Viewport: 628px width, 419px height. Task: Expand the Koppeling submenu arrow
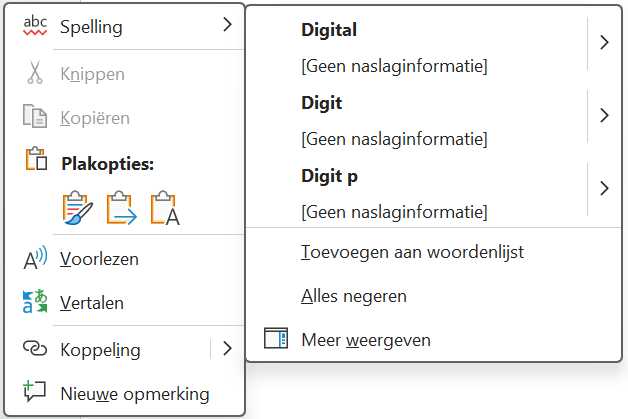[227, 348]
